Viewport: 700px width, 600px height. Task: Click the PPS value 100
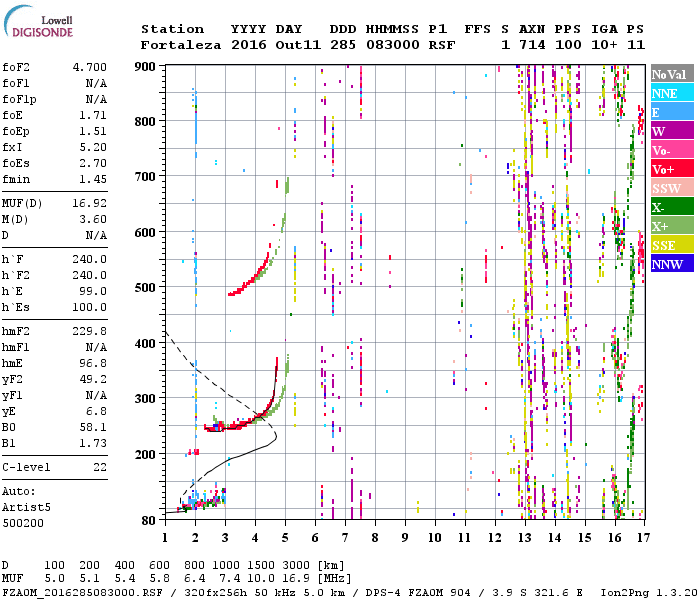[568, 45]
